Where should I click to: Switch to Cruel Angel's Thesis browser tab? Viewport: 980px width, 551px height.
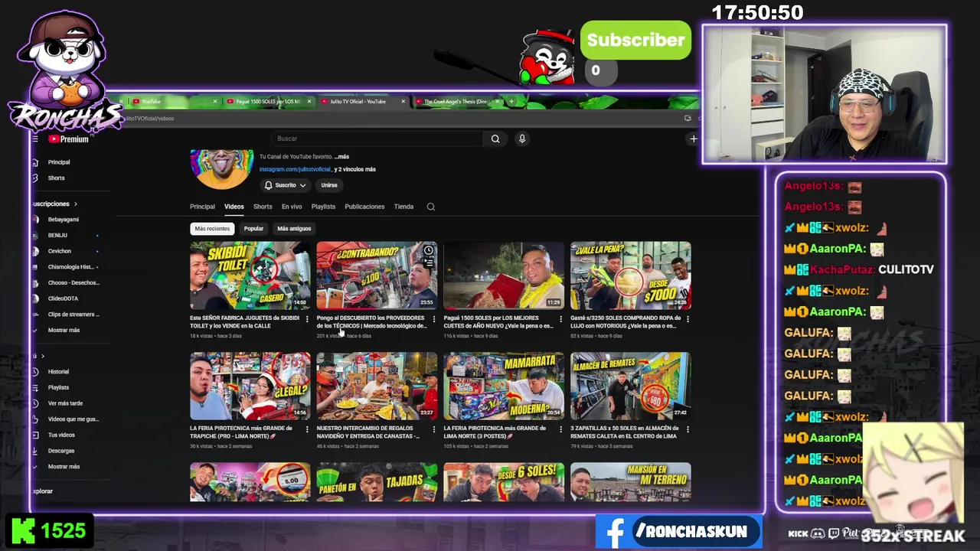(x=457, y=101)
